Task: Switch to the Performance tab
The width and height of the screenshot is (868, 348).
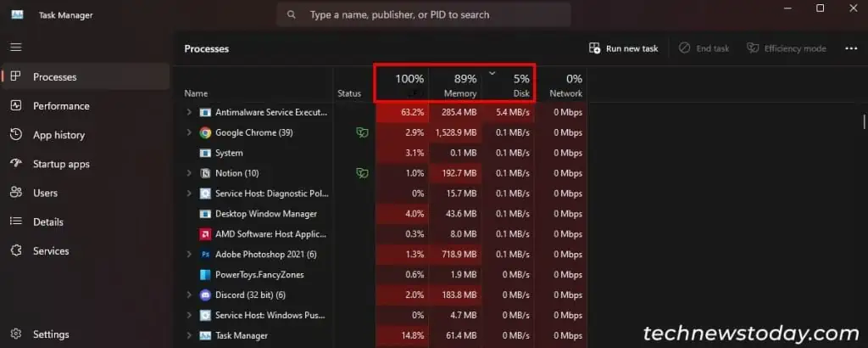Action: pos(86,106)
